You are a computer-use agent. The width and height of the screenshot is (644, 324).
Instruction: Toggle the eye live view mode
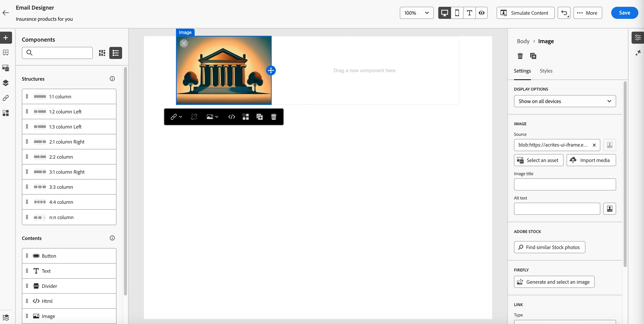[x=482, y=13]
